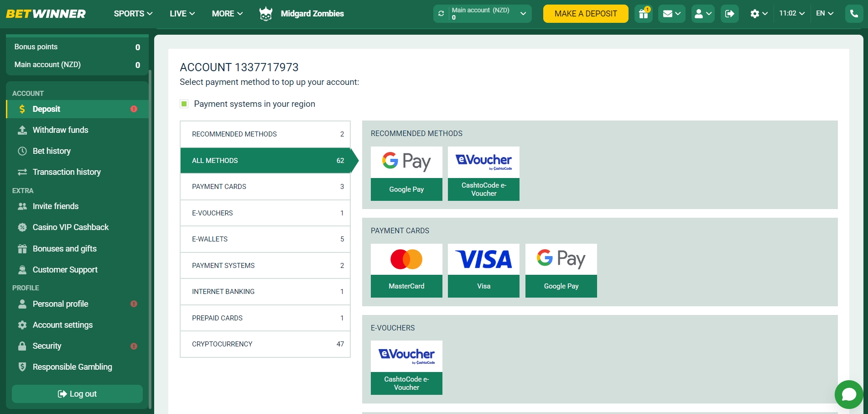Click the sidebar Main account (NZD) row

click(x=77, y=65)
